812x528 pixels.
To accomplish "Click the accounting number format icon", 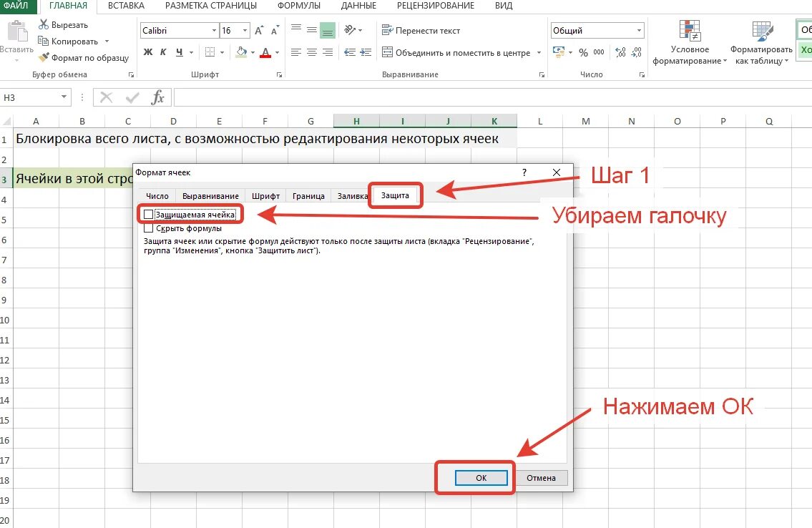I will click(559, 52).
